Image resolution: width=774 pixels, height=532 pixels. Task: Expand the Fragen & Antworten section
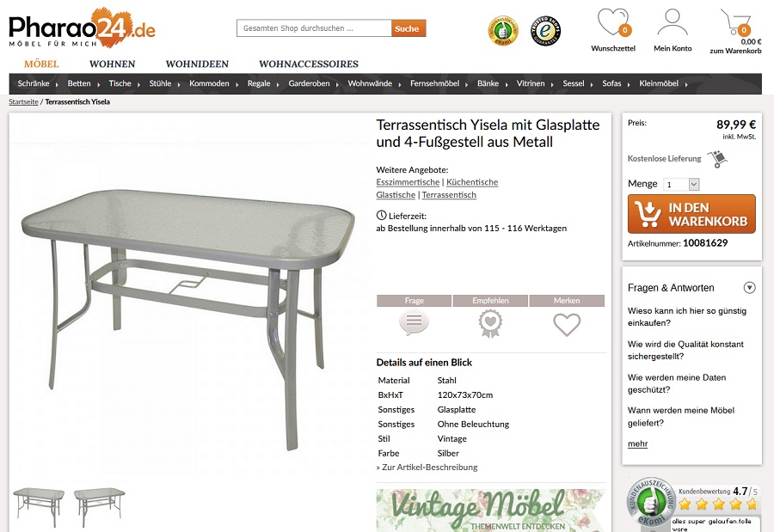click(749, 287)
